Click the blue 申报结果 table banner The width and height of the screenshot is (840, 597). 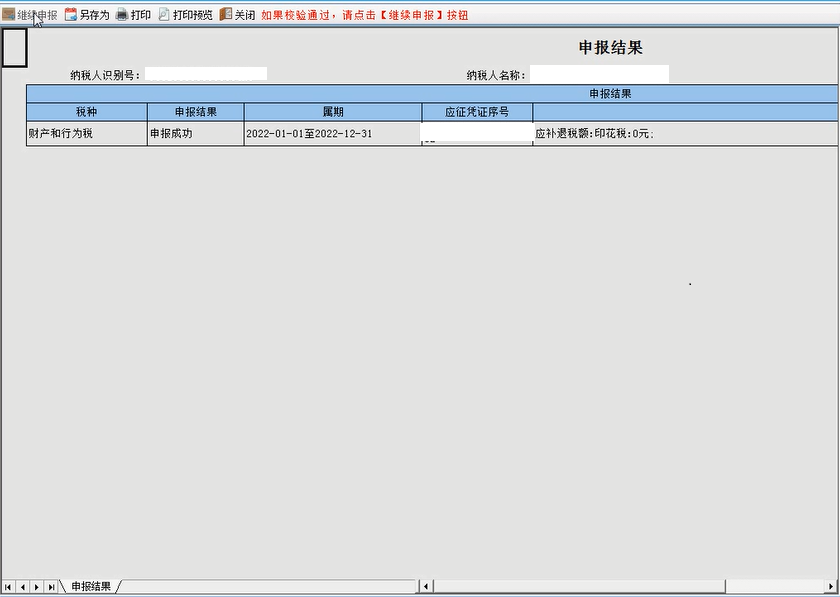click(x=432, y=94)
